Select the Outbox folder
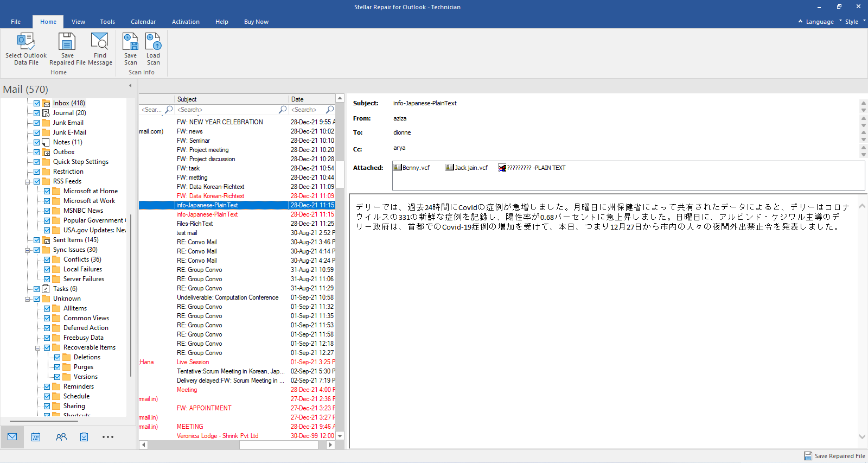 point(63,152)
